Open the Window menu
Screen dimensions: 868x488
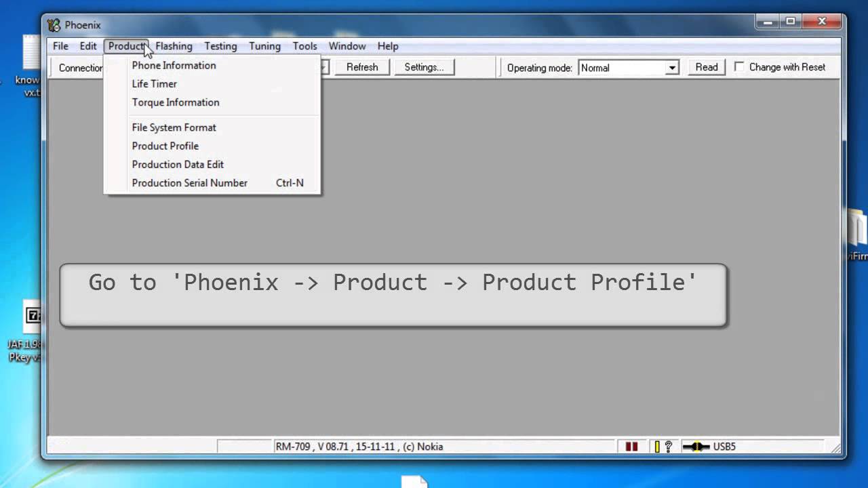[347, 46]
